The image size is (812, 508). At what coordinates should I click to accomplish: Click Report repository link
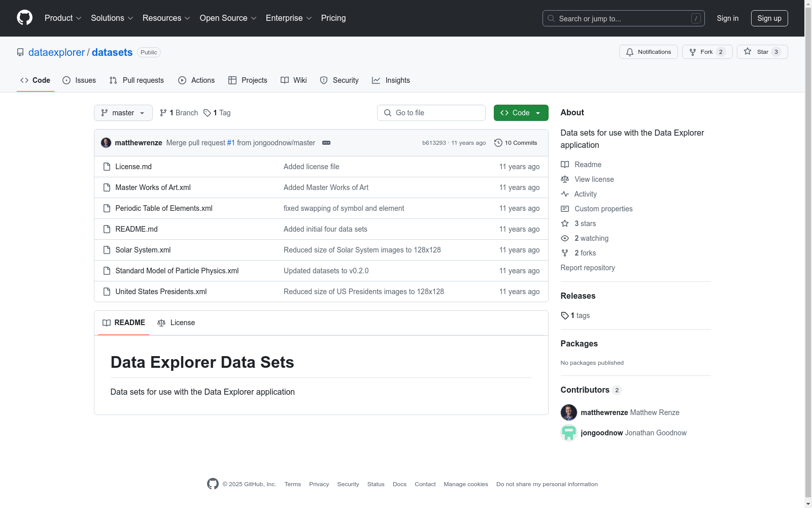[588, 268]
